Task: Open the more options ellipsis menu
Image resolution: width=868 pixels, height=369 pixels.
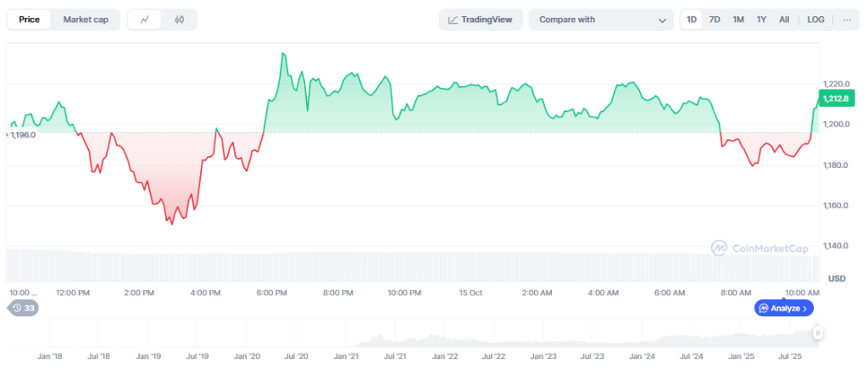Action: tap(847, 20)
